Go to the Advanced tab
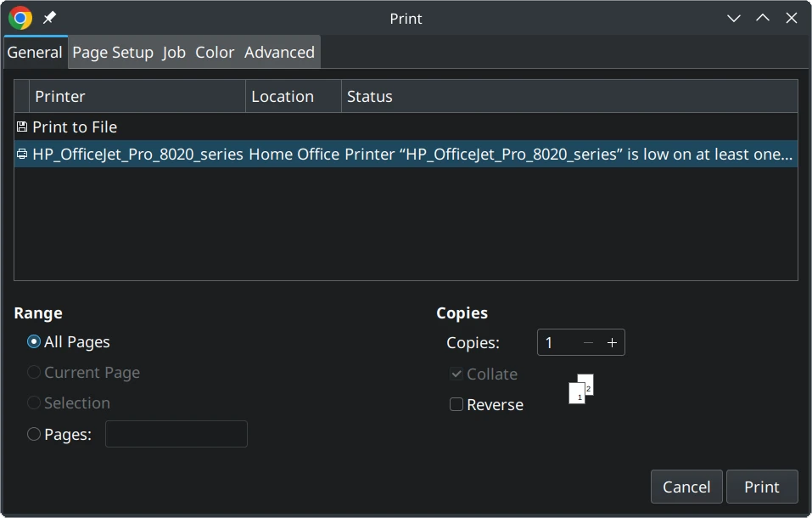 pyautogui.click(x=279, y=52)
